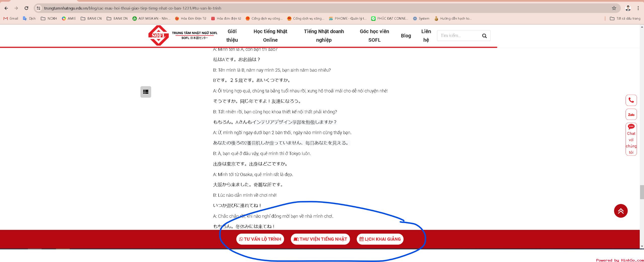The width and height of the screenshot is (644, 262).
Task: Click the scroll-to-top red arrow button
Action: point(621,211)
